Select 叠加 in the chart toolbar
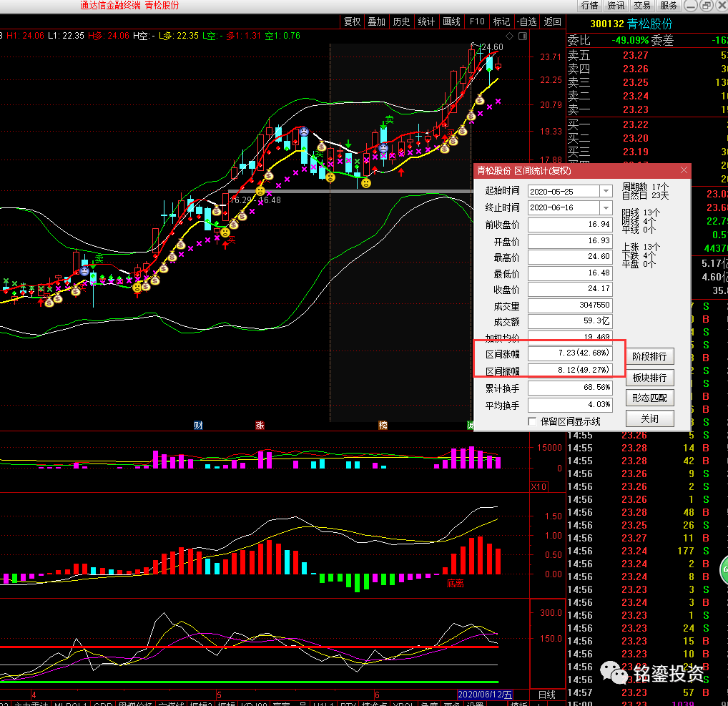Screen dimensions: 728x706 pyautogui.click(x=377, y=22)
